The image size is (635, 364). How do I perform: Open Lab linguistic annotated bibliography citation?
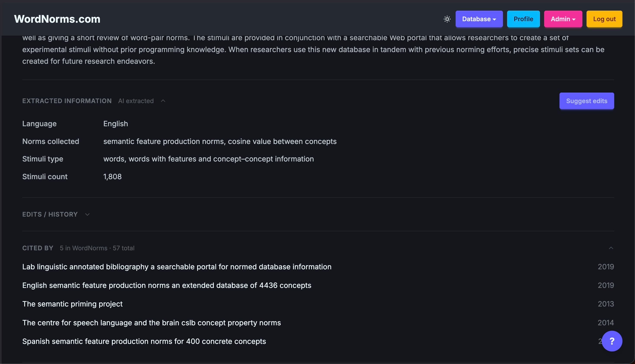click(177, 267)
